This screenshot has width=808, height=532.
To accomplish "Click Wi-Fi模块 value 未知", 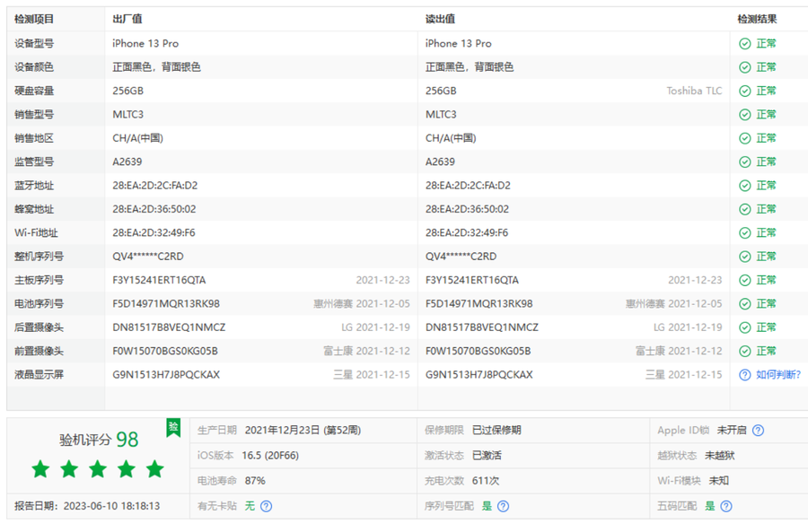I will tap(719, 482).
